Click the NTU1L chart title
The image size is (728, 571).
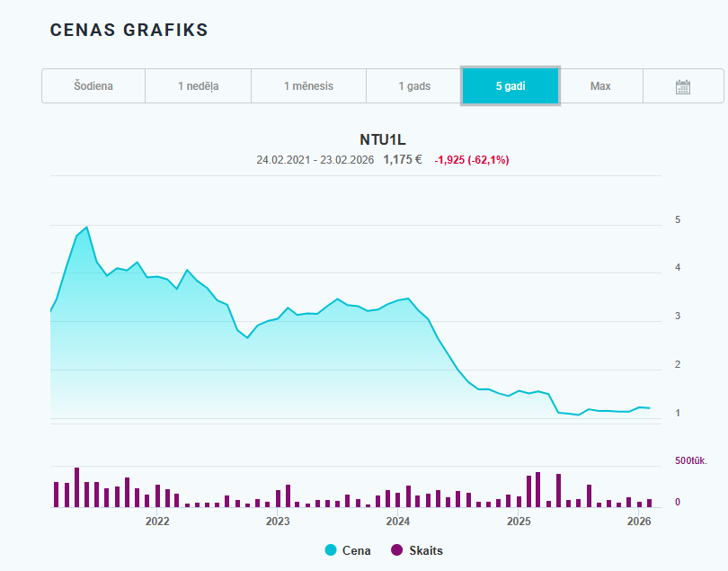[x=383, y=139]
